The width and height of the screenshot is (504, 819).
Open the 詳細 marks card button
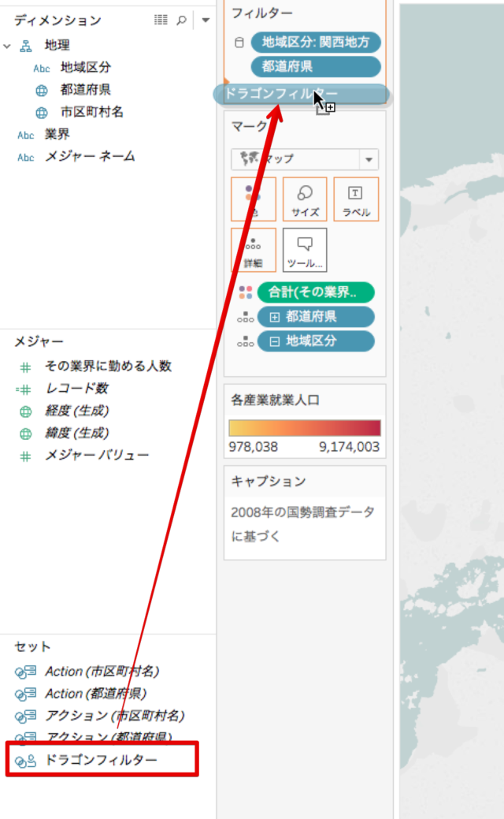[253, 250]
